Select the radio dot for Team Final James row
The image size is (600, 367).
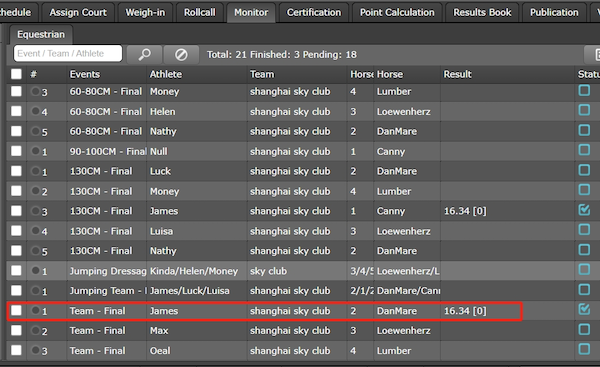[36, 310]
